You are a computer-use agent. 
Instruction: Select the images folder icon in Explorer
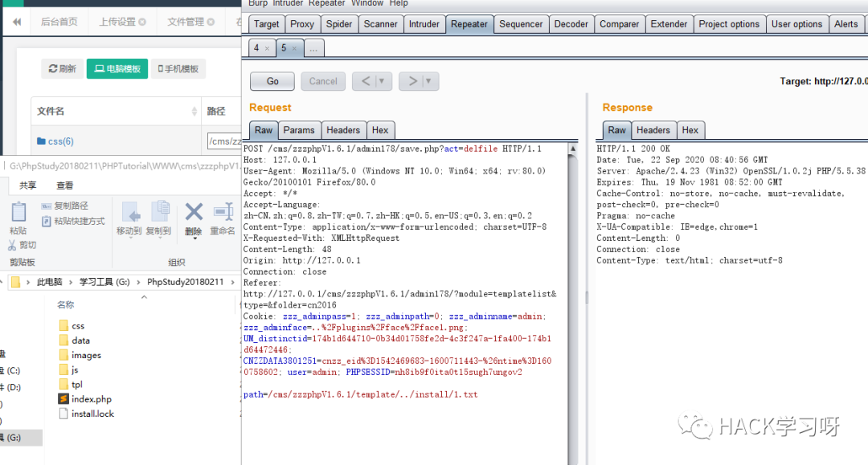[63, 355]
